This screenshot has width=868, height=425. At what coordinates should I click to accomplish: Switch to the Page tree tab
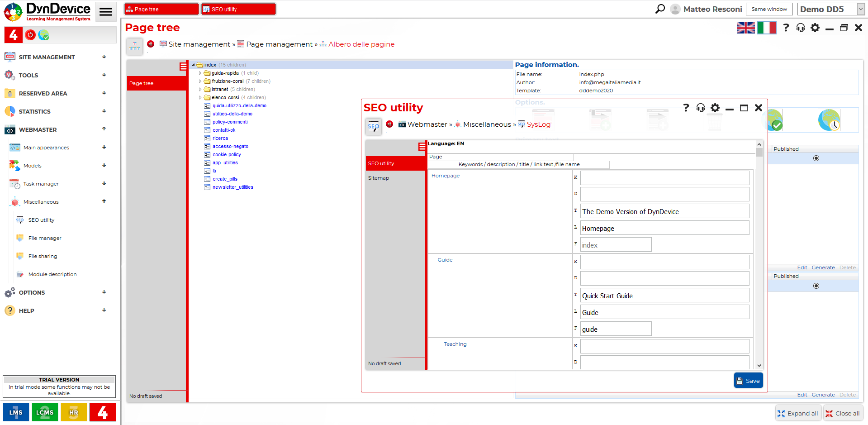click(x=161, y=9)
